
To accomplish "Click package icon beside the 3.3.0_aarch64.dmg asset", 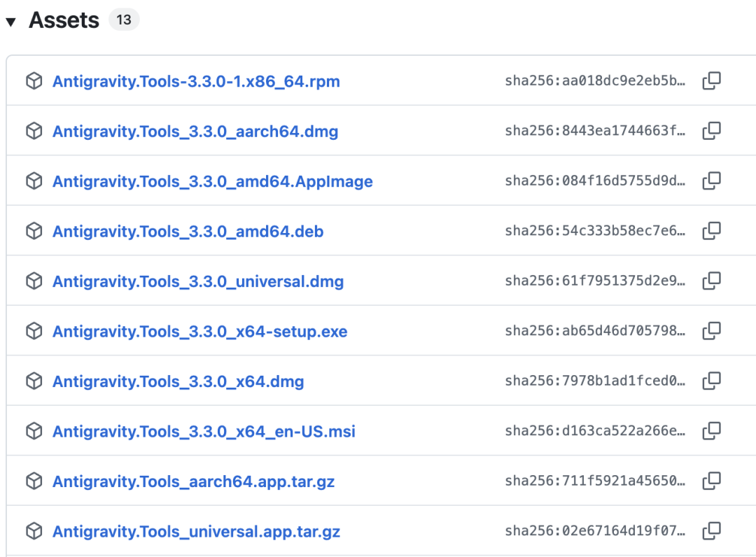I will [x=34, y=131].
